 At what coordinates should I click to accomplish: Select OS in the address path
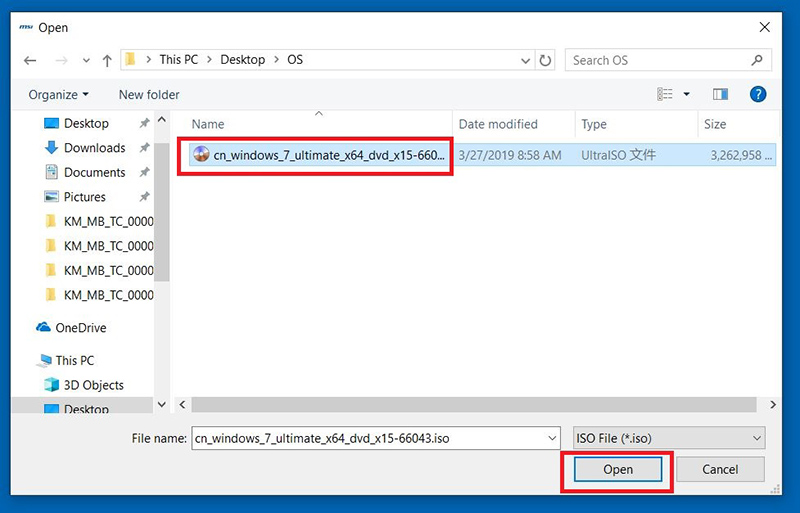[295, 60]
